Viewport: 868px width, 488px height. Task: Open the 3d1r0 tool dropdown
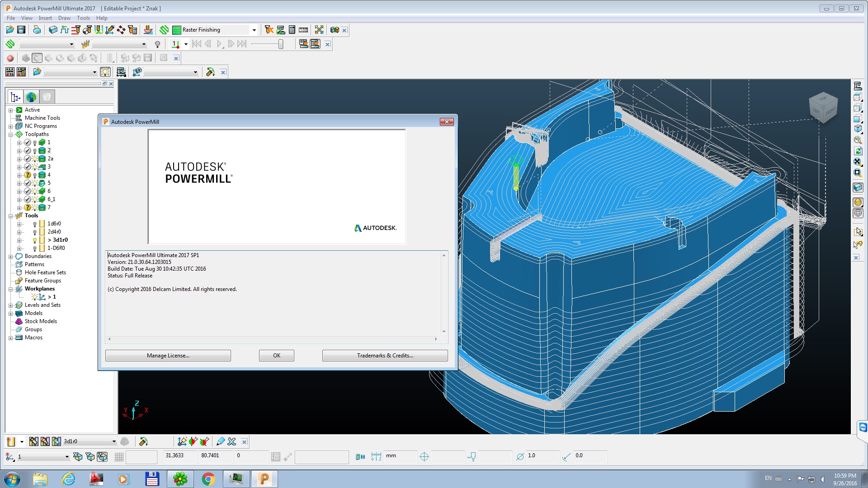pyautogui.click(x=114, y=441)
